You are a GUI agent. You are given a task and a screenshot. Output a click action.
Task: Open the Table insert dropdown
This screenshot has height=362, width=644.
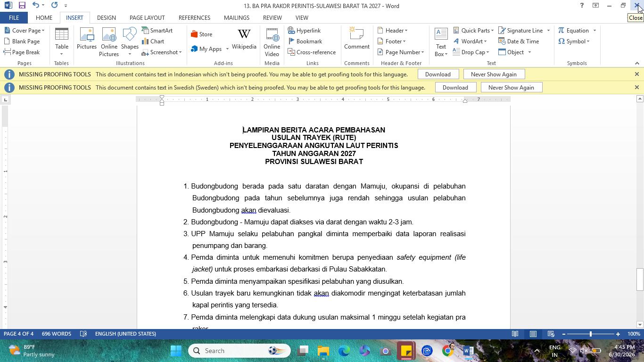(62, 42)
